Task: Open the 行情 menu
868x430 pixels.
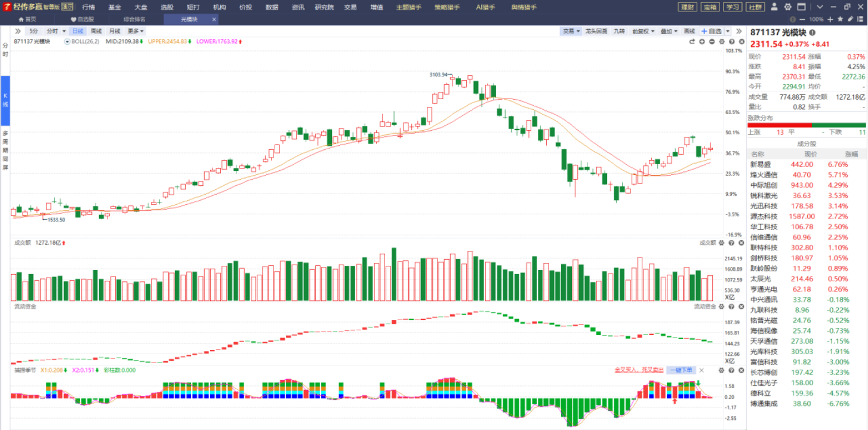Action: (88, 7)
